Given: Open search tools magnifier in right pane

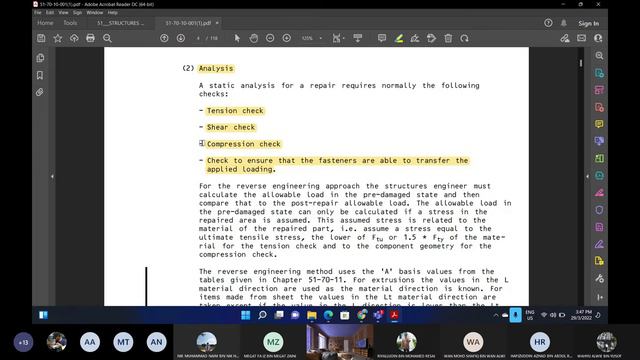Looking at the screenshot, I should click(x=599, y=56).
